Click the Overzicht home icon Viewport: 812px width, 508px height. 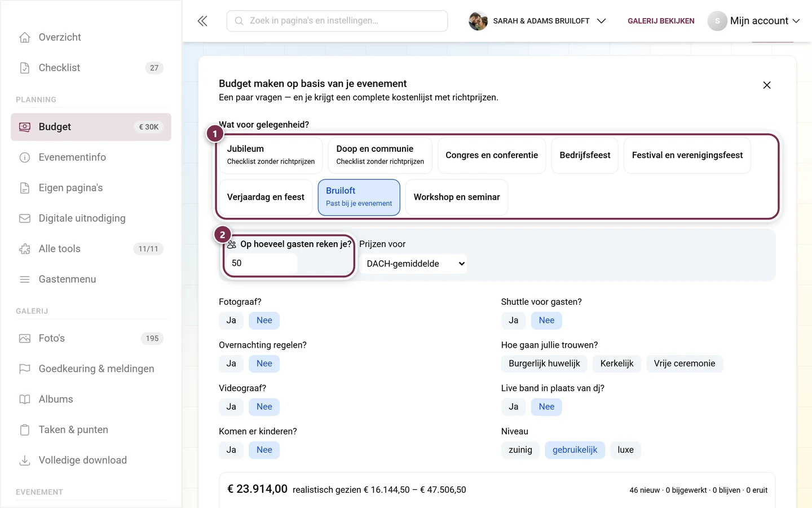click(x=25, y=37)
